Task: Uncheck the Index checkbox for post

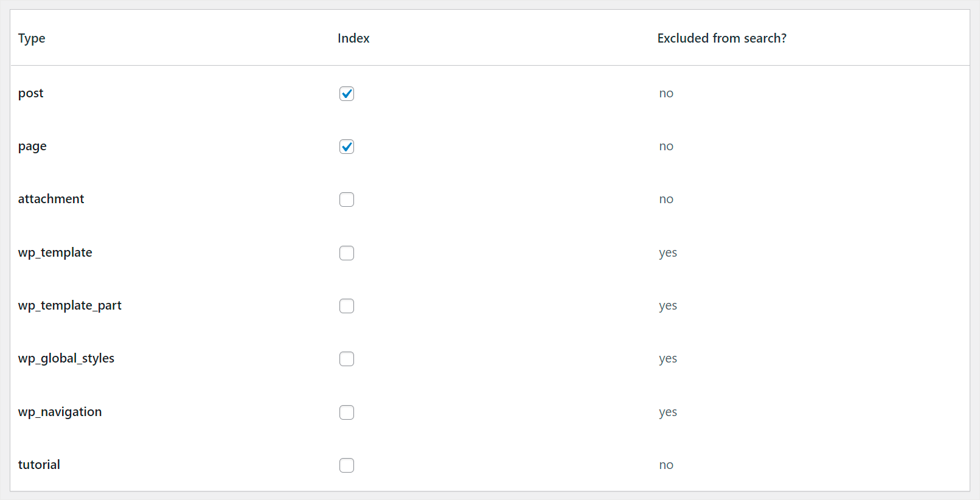Action: point(347,94)
